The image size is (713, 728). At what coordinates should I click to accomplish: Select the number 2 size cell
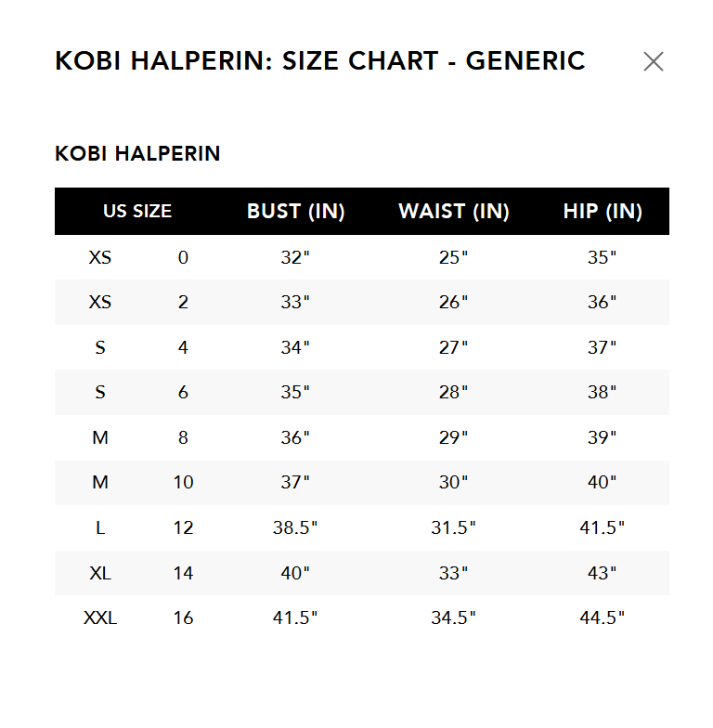pyautogui.click(x=183, y=302)
